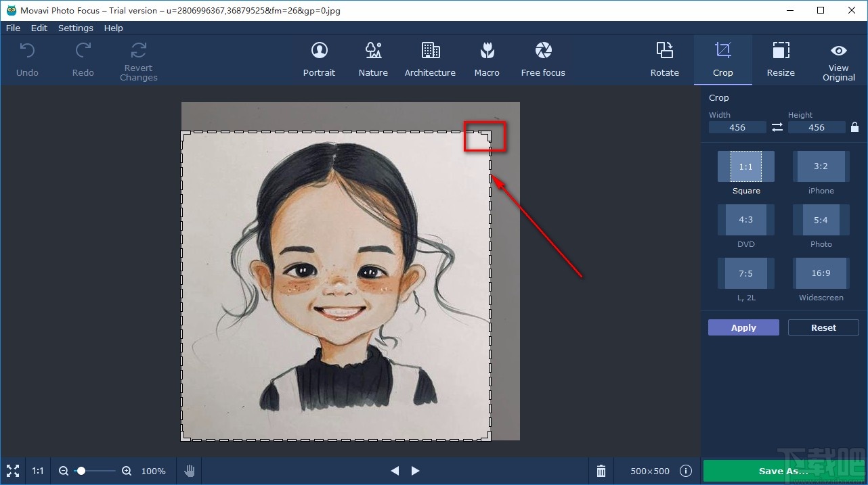Swap width and height values
868x485 pixels.
click(777, 127)
